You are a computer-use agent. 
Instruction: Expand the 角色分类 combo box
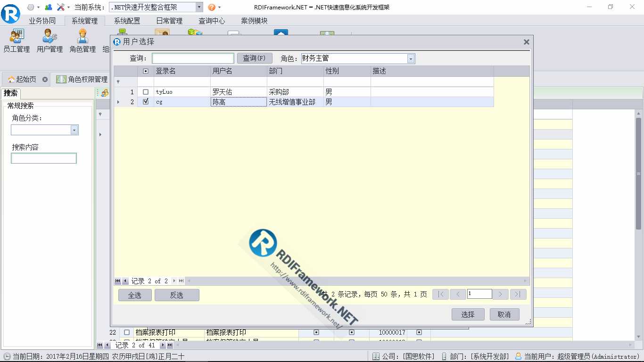pyautogui.click(x=74, y=130)
